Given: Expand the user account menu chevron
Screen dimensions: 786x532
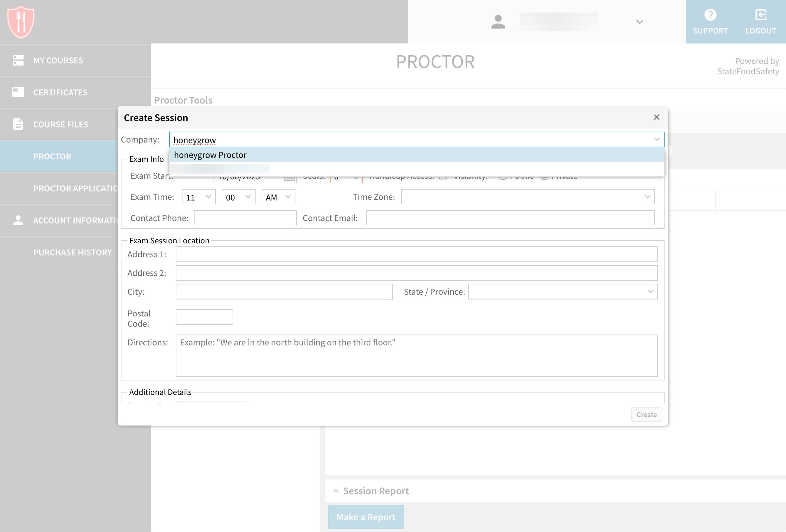Looking at the screenshot, I should 639,22.
